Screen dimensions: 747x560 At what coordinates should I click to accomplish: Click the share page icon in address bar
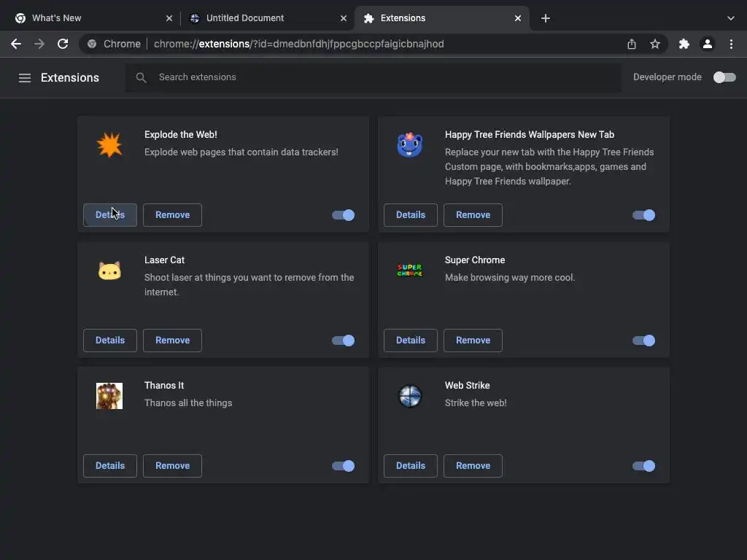[632, 44]
